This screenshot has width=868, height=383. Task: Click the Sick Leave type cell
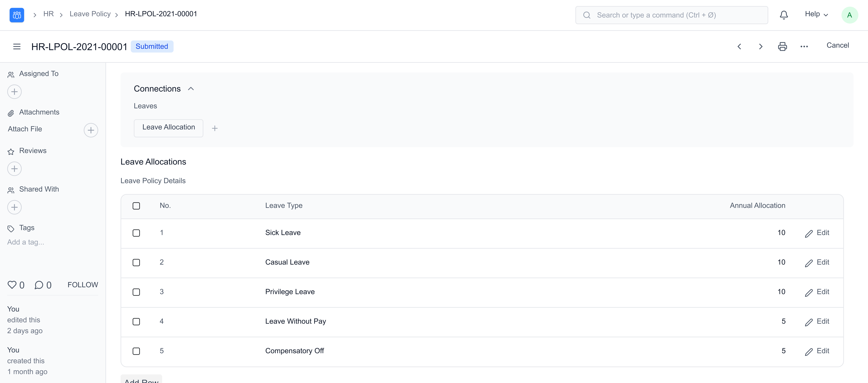(x=283, y=233)
